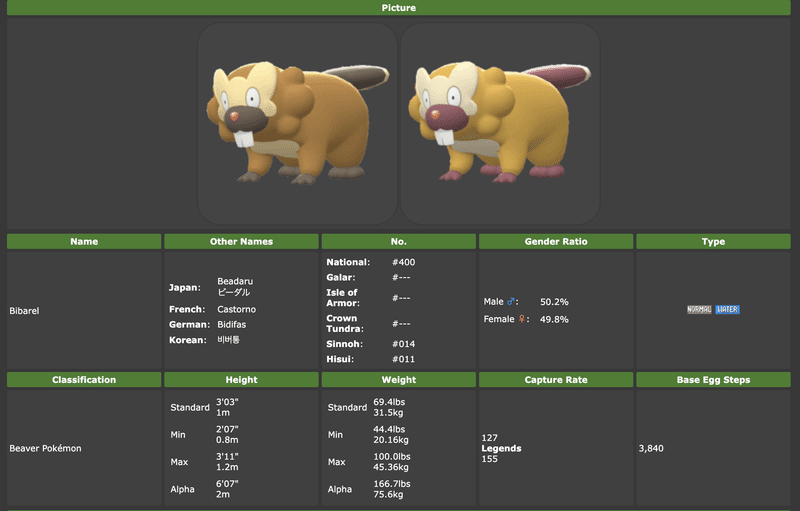Select the French name Castorno
This screenshot has width=800, height=511.
click(x=237, y=309)
